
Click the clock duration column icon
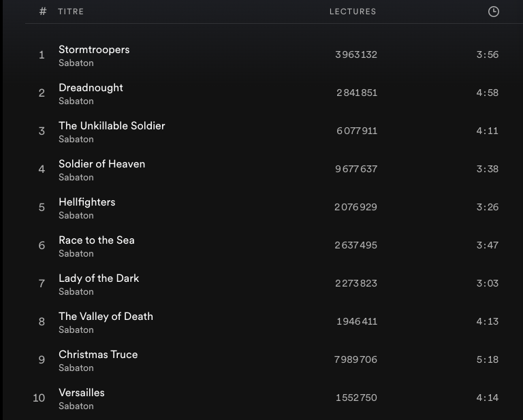coord(494,12)
